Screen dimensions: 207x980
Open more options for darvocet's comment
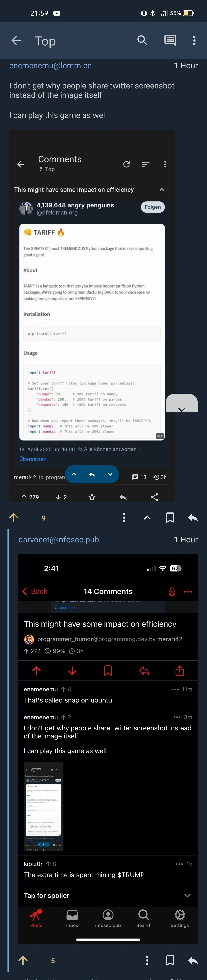pos(147,961)
